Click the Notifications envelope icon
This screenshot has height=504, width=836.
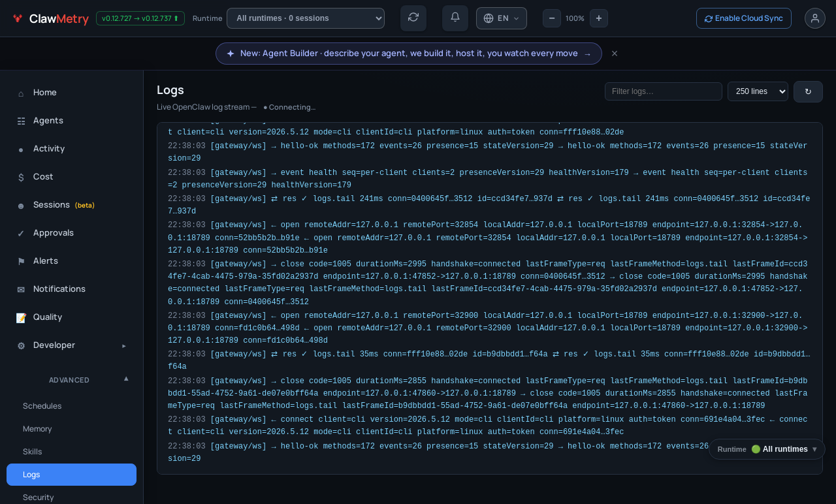[21, 290]
